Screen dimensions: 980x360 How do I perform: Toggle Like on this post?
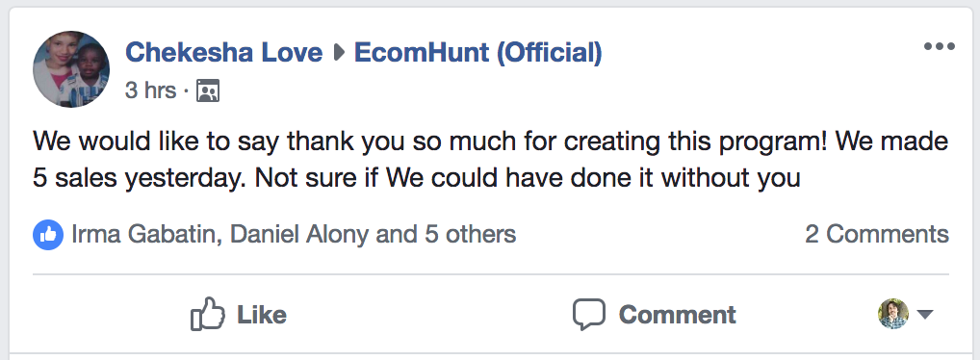238,314
